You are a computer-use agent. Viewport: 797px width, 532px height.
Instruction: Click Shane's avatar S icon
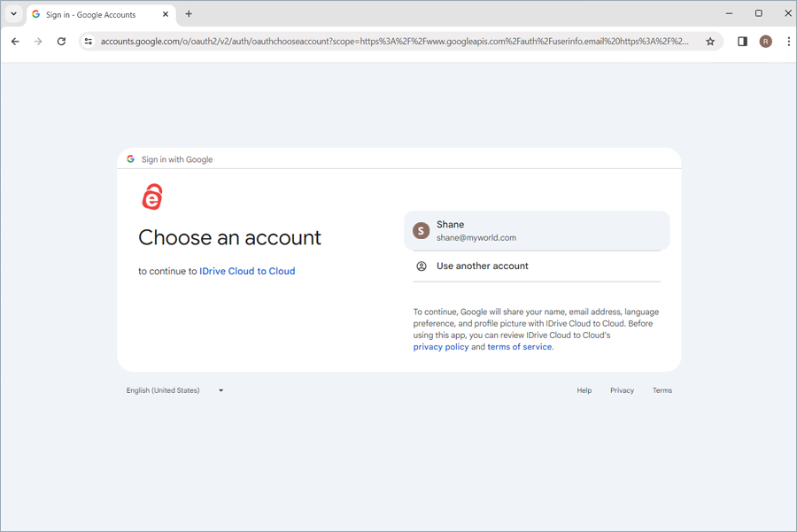click(x=421, y=231)
